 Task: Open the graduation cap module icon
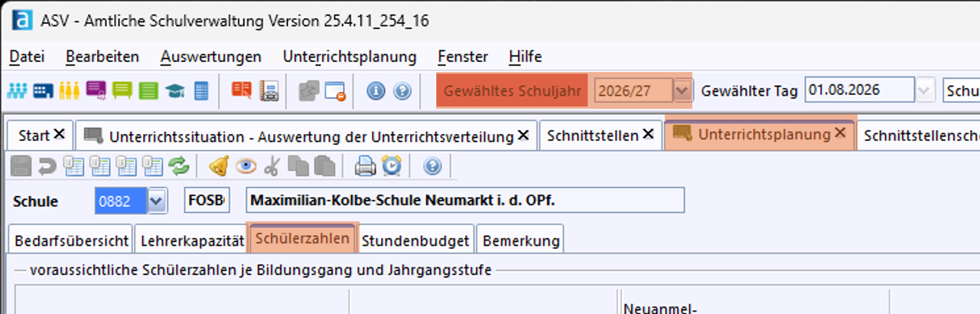click(x=175, y=91)
